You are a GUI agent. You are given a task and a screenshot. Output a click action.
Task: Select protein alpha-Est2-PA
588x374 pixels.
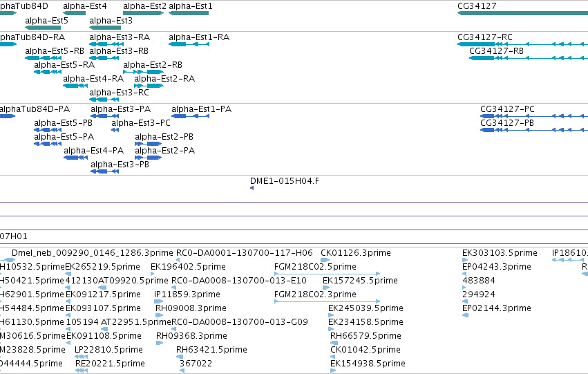coord(149,158)
